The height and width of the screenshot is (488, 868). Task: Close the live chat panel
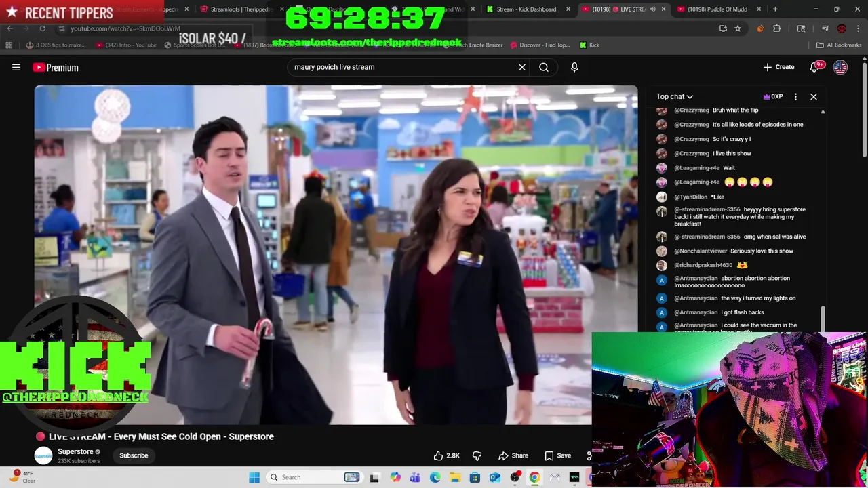tap(814, 96)
